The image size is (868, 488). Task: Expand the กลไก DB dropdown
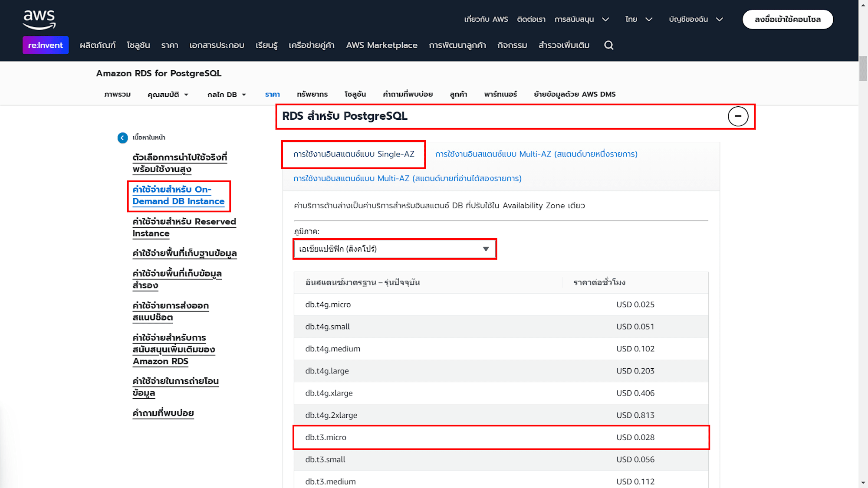tap(227, 94)
